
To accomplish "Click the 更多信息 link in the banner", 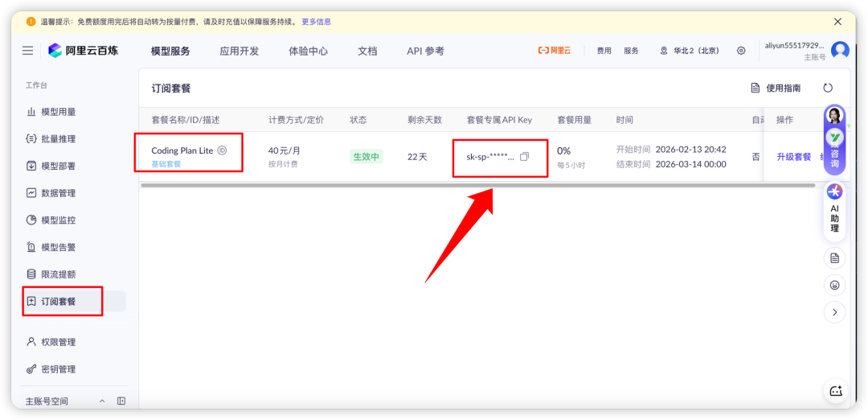I will pyautogui.click(x=317, y=22).
